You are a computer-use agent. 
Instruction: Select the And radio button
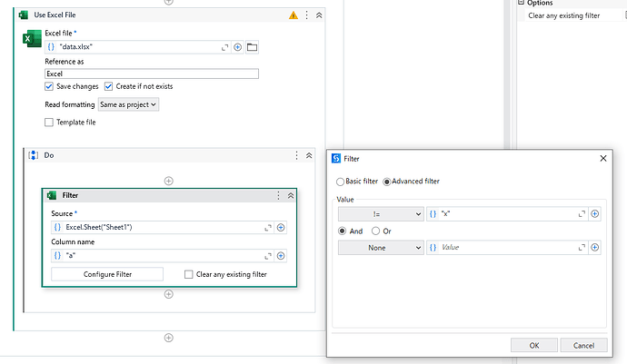tap(342, 231)
